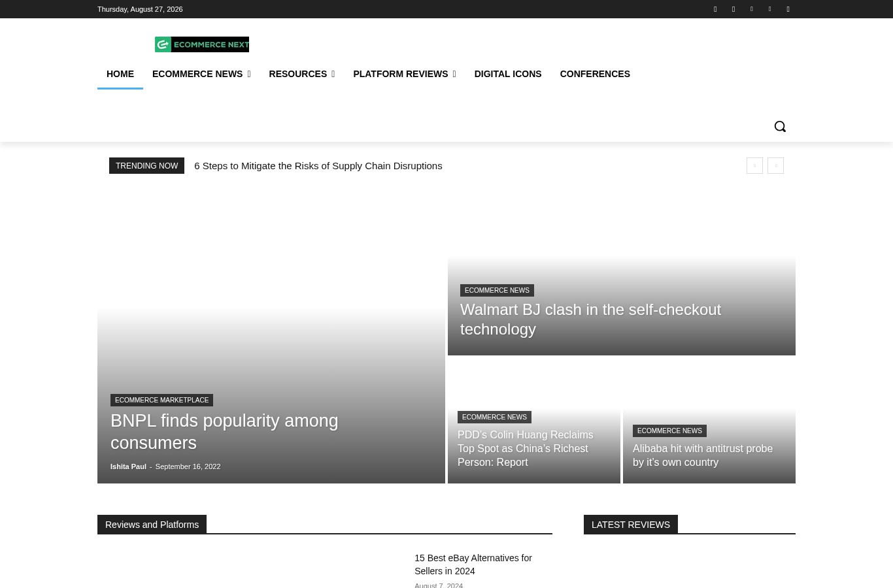Click the ECOMMERCE MARKETPLACE category tag
Image resolution: width=893 pixels, height=588 pixels.
(161, 400)
